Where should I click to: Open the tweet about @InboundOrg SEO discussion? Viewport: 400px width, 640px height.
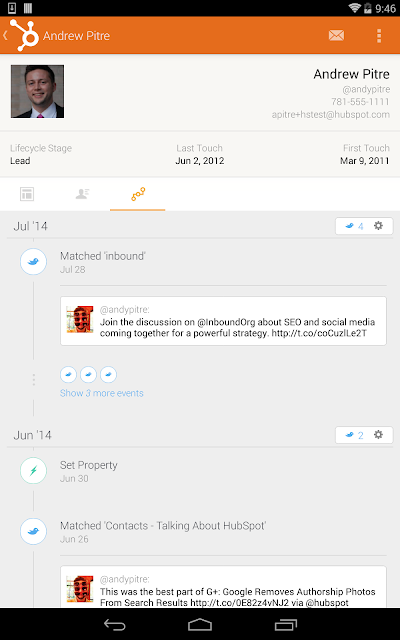coord(223,321)
